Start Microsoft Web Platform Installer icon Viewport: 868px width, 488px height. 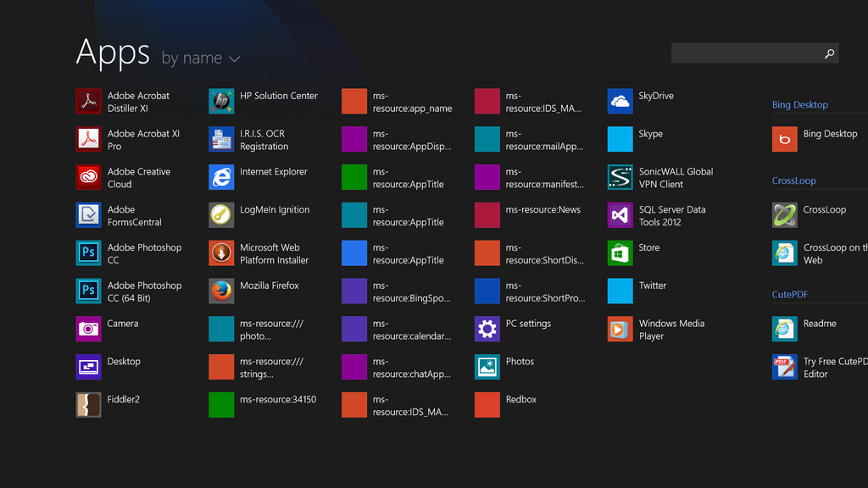pyautogui.click(x=221, y=253)
